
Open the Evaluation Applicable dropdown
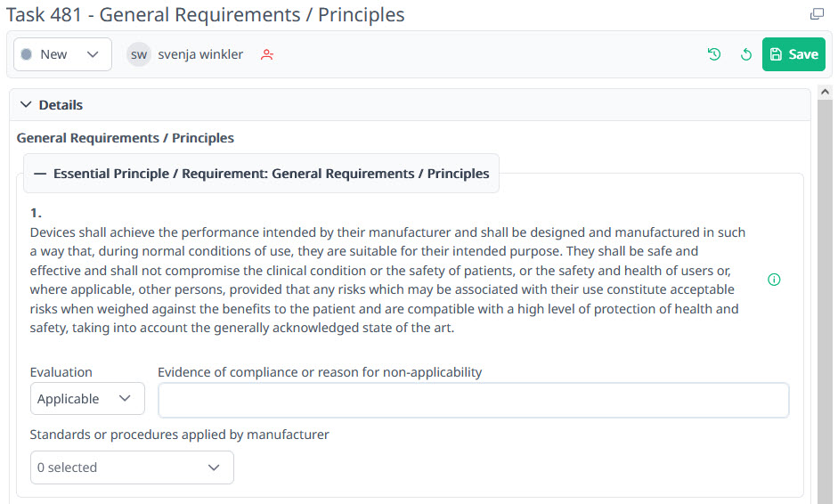coord(87,399)
